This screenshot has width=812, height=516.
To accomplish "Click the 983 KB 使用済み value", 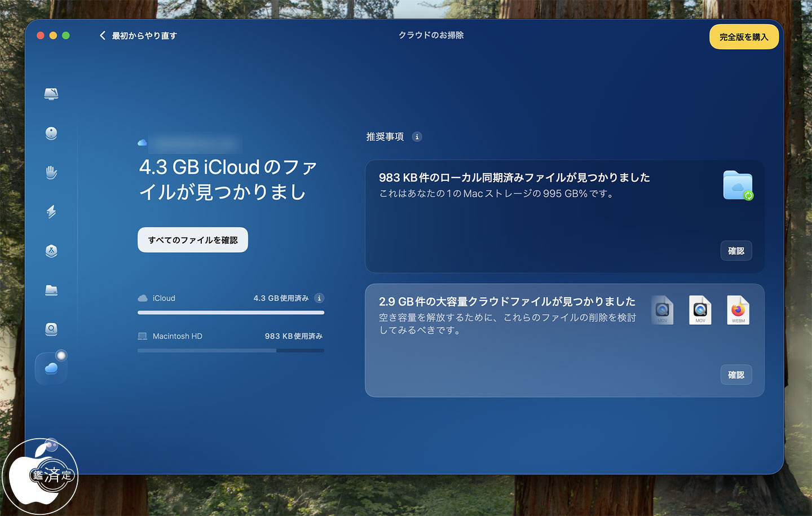I will tap(294, 336).
